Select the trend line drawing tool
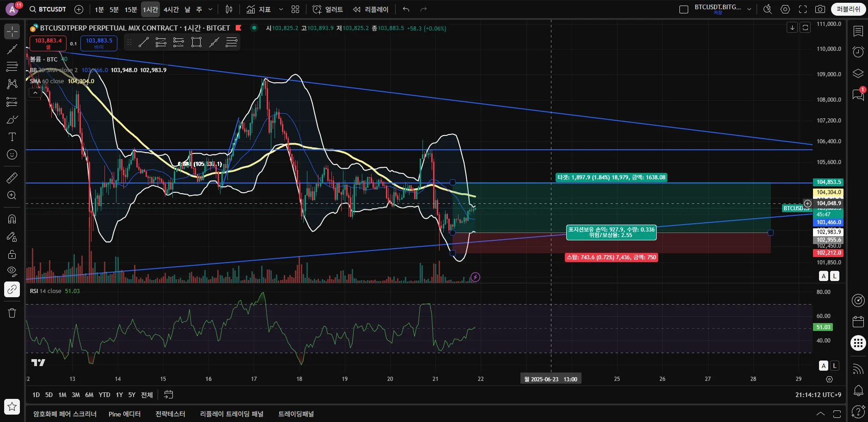Image resolution: width=868 pixels, height=422 pixels. (x=12, y=49)
